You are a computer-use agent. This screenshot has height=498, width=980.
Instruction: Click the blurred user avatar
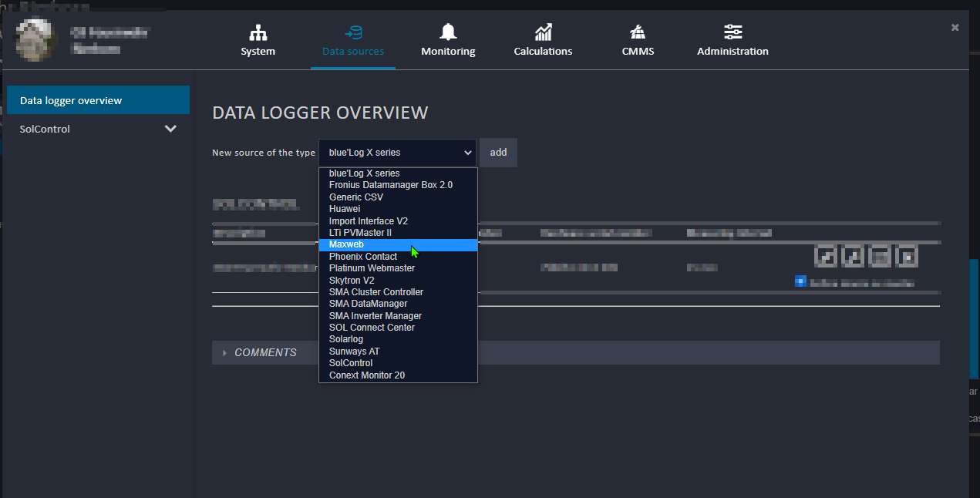click(35, 39)
